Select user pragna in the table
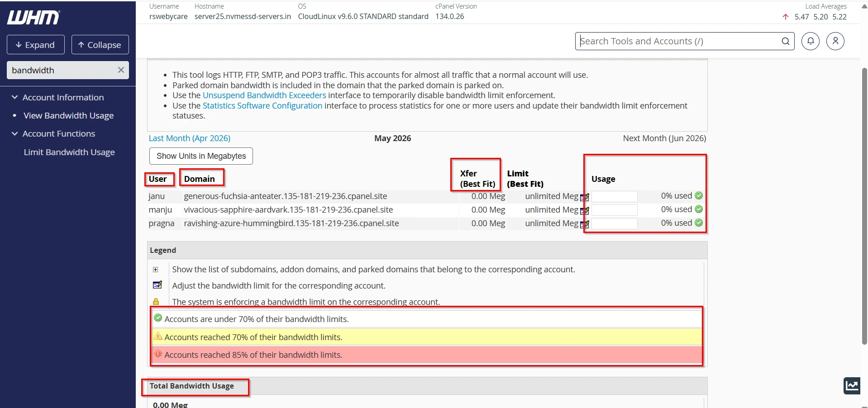 pyautogui.click(x=161, y=223)
